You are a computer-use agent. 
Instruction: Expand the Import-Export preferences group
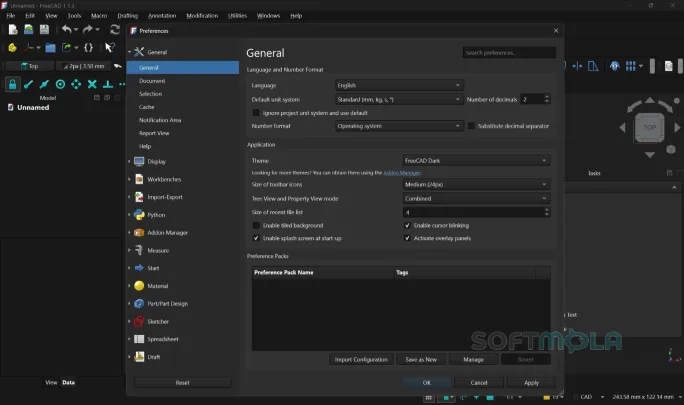click(129, 197)
